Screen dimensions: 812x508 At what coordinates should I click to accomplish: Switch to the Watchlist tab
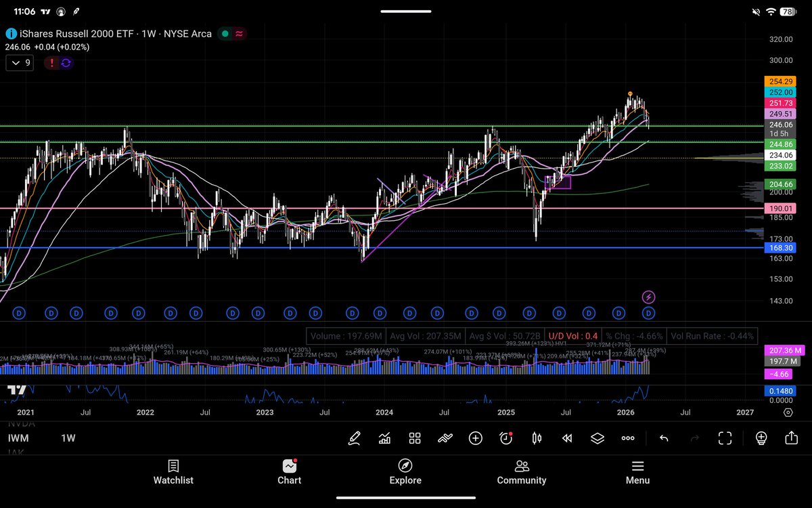pos(173,473)
